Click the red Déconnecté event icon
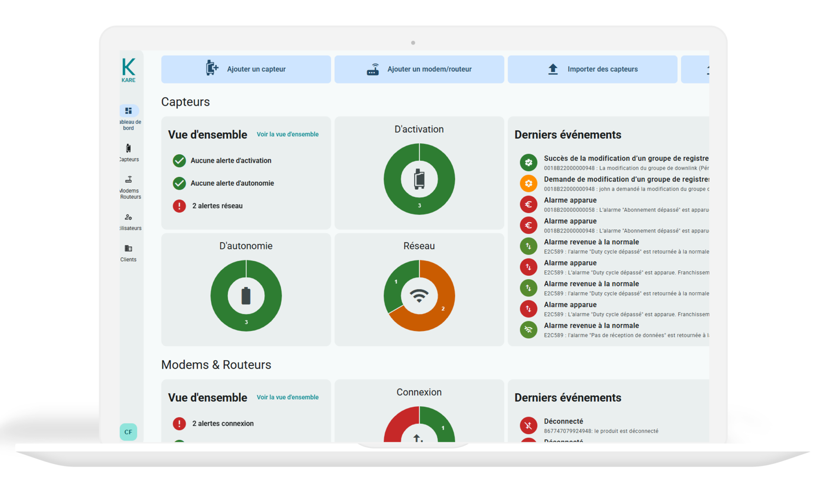This screenshot has height=504, width=830. 528,425
